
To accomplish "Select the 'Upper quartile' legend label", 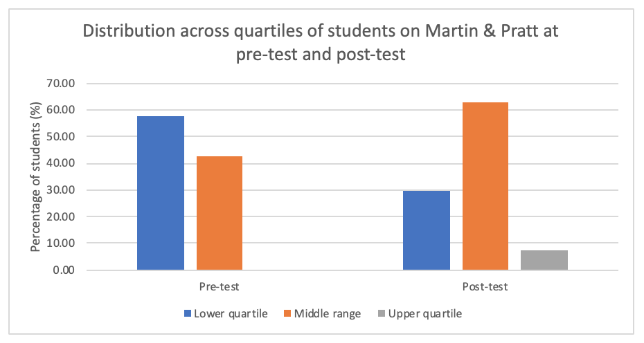I will [x=424, y=314].
